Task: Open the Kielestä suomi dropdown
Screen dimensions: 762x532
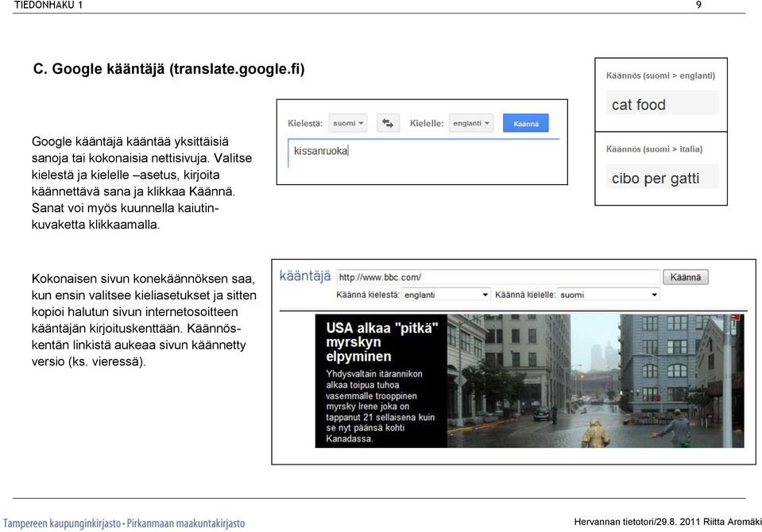Action: [x=347, y=123]
